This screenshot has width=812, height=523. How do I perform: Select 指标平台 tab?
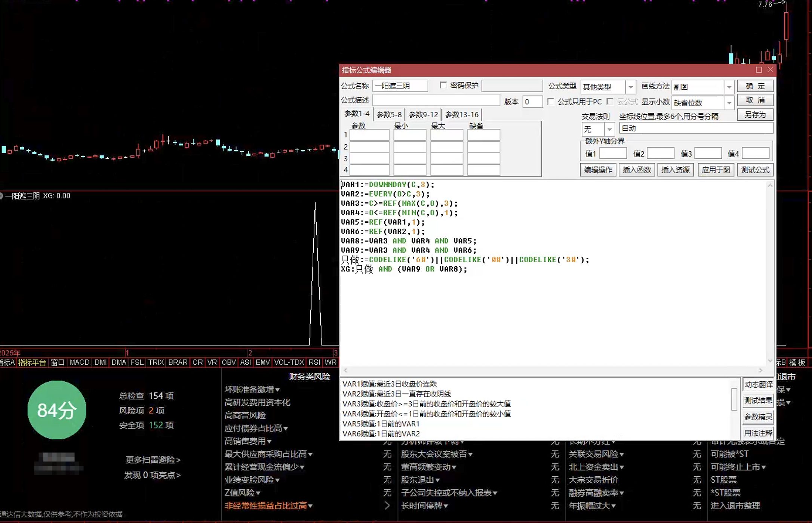(x=32, y=362)
